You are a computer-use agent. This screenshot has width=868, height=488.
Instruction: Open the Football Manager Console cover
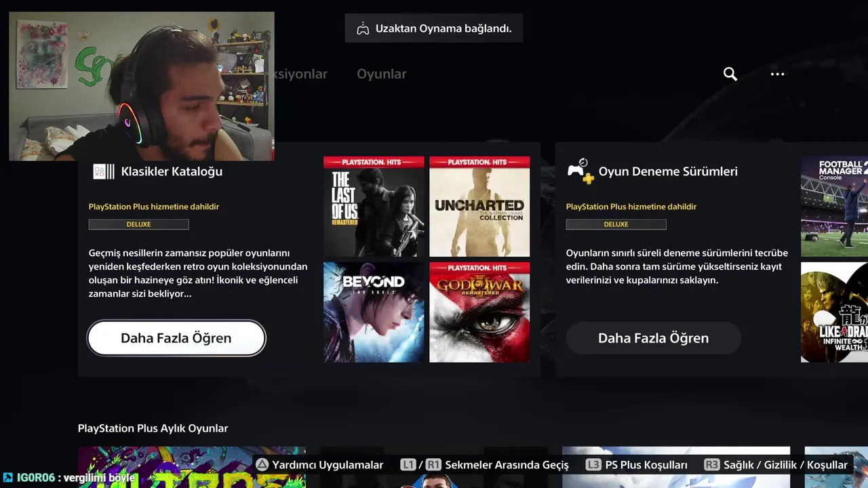click(x=834, y=207)
